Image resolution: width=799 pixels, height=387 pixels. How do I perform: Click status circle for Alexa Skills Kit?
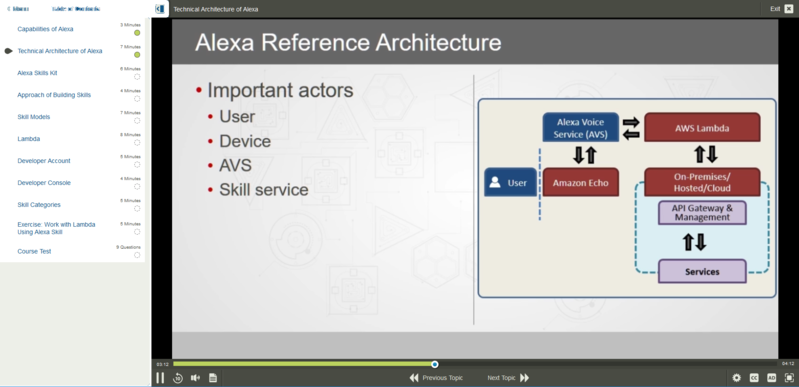point(137,77)
